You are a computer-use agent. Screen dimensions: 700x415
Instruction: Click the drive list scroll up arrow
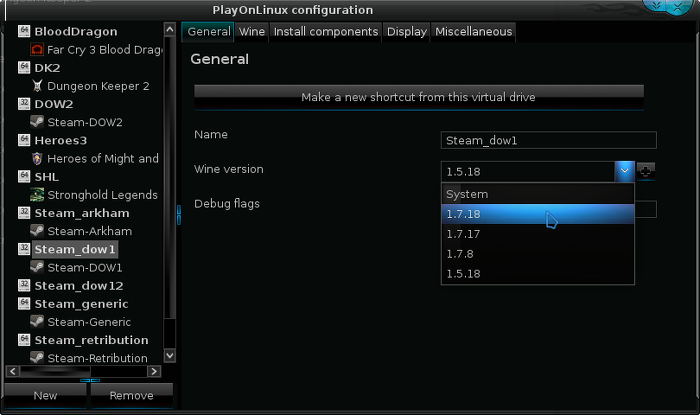(170, 30)
